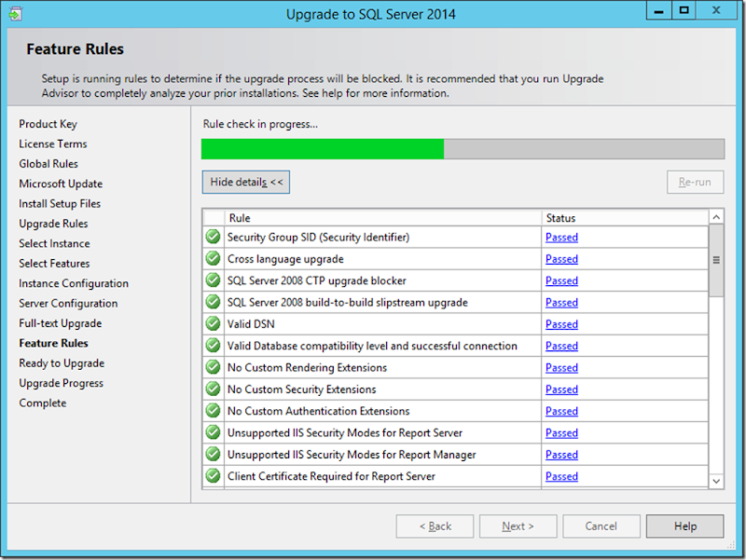
Task: Click the check icon for No Custom Authentication Extensions
Action: coord(214,410)
